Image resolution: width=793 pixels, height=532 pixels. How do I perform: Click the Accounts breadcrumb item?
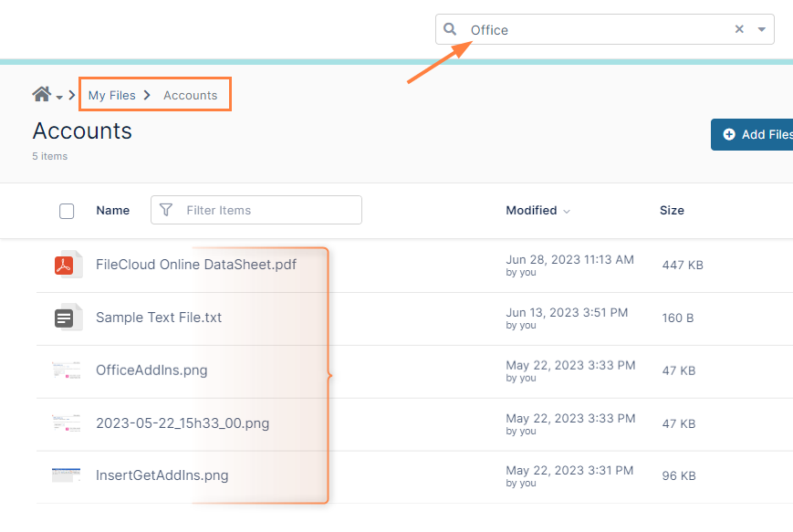coord(190,95)
